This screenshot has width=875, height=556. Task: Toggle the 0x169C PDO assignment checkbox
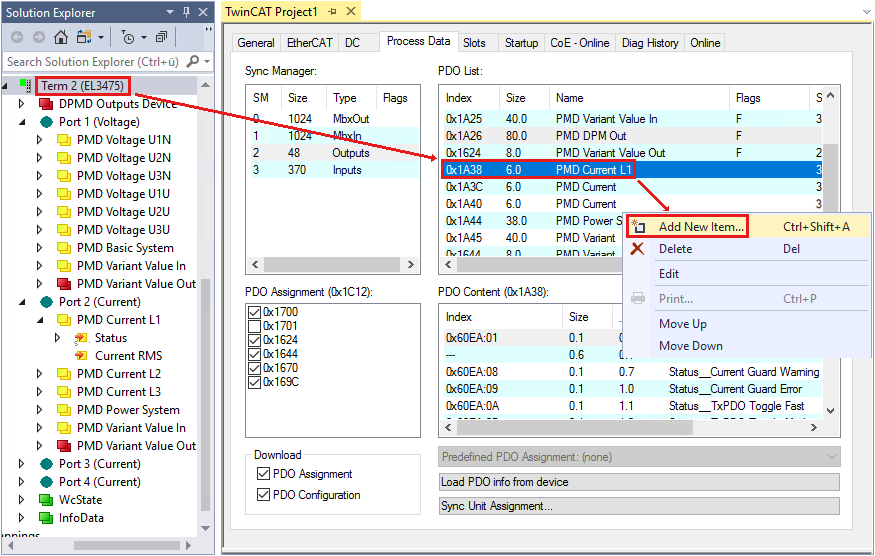coord(254,382)
